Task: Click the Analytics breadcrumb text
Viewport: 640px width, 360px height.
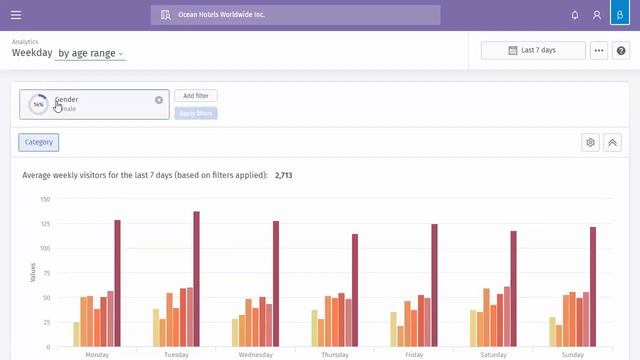Action: 25,42
